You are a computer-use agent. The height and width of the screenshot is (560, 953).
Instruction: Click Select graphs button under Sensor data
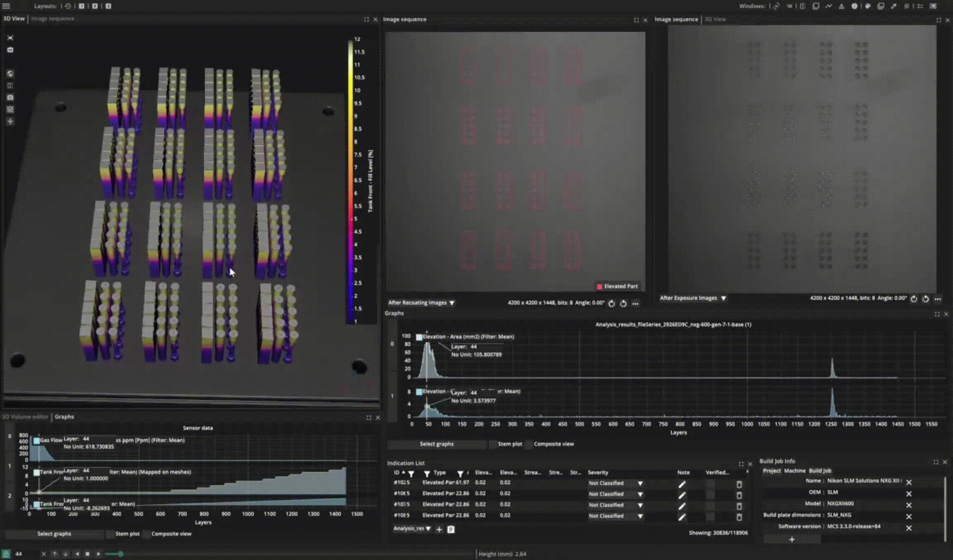coord(54,534)
